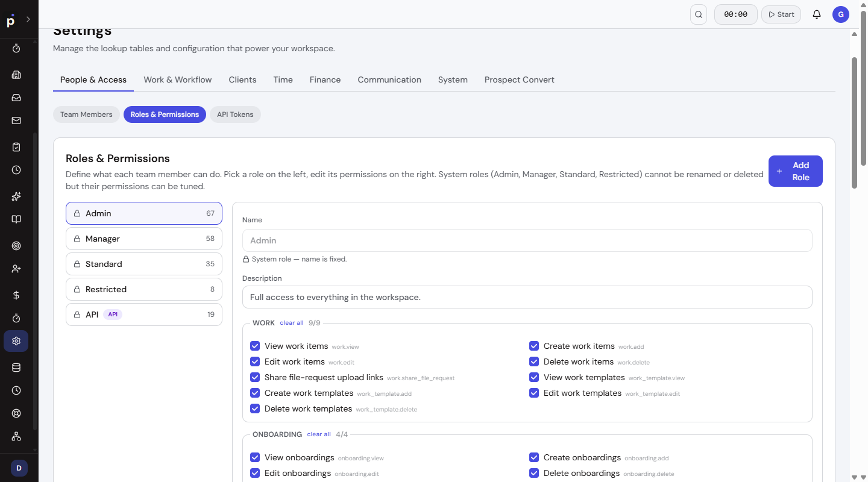Screen dimensions: 868x482
Task: Open the Time settings tab
Action: [283, 80]
